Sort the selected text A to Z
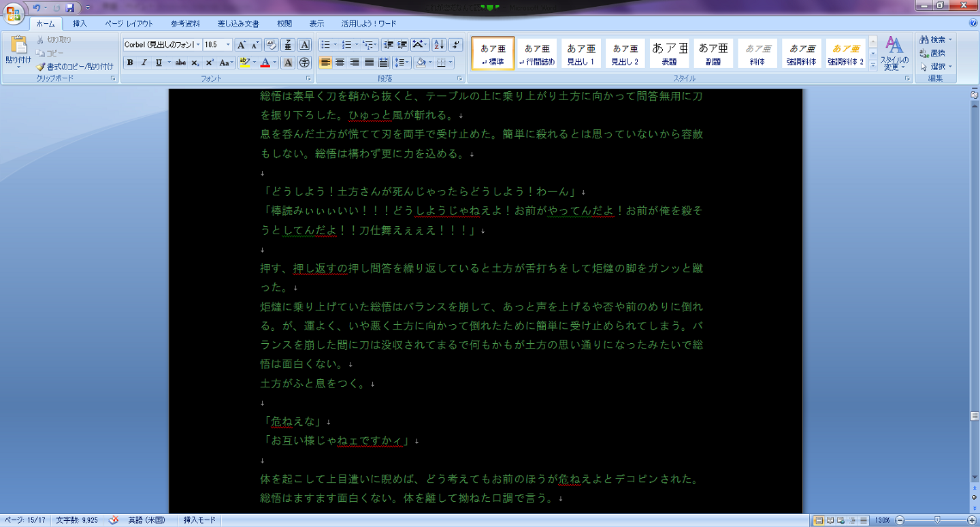The height and width of the screenshot is (527, 980). coord(439,45)
